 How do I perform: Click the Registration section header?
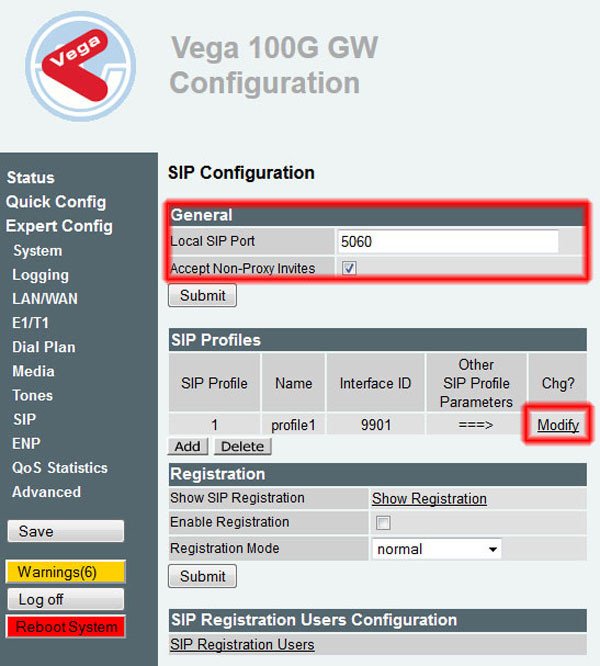pos(377,474)
